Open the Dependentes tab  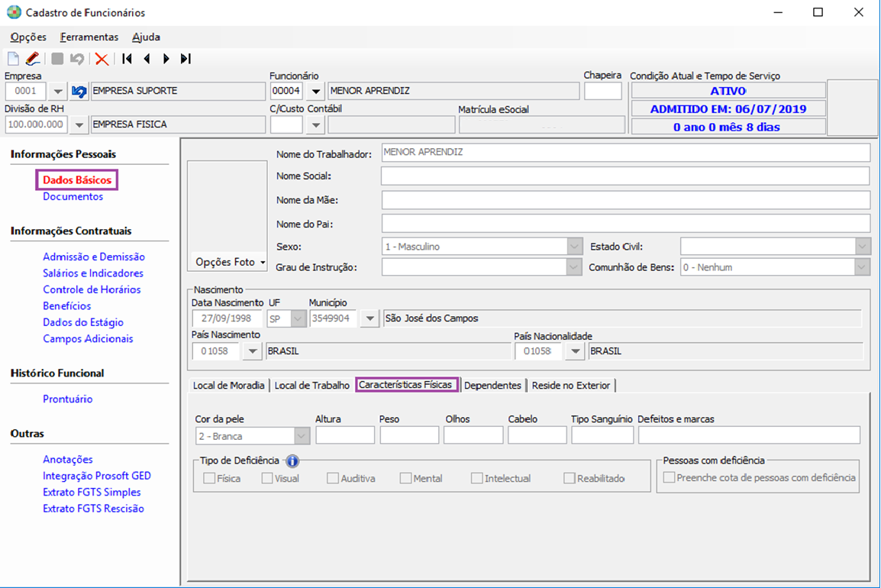pos(492,385)
